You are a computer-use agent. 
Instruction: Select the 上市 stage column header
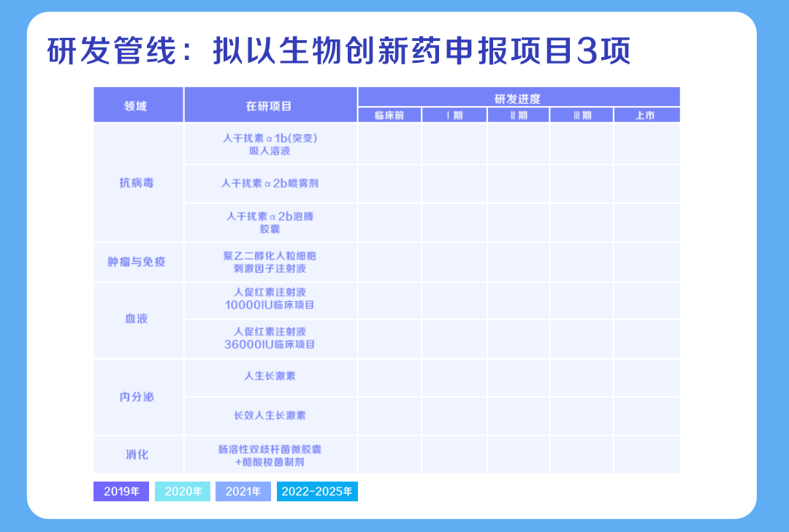[x=646, y=115]
